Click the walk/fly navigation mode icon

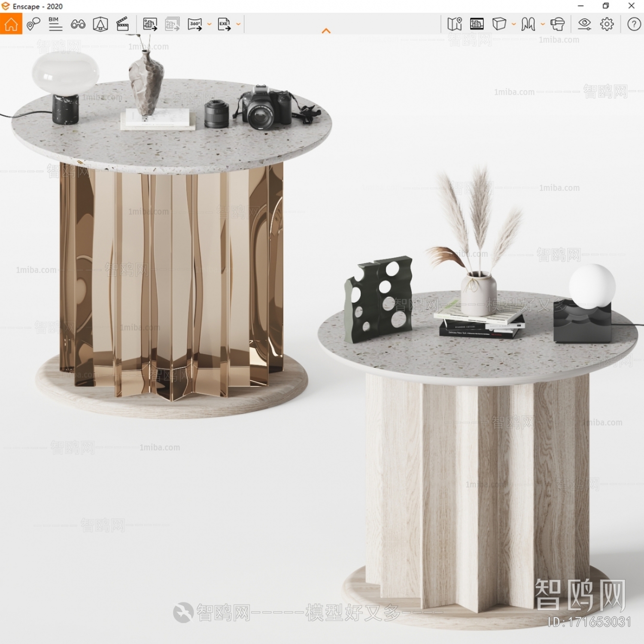(x=528, y=24)
